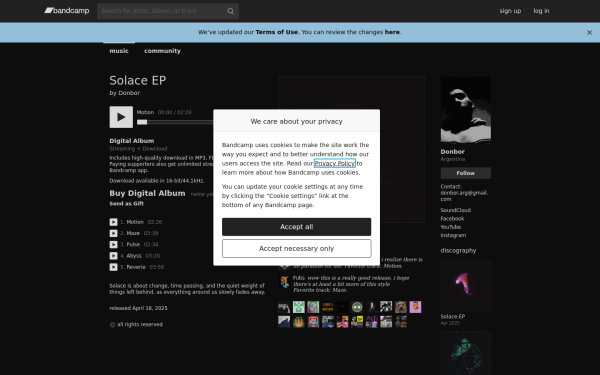This screenshot has height=375, width=600.
Task: Click Buy Digital Album
Action: coord(147,193)
